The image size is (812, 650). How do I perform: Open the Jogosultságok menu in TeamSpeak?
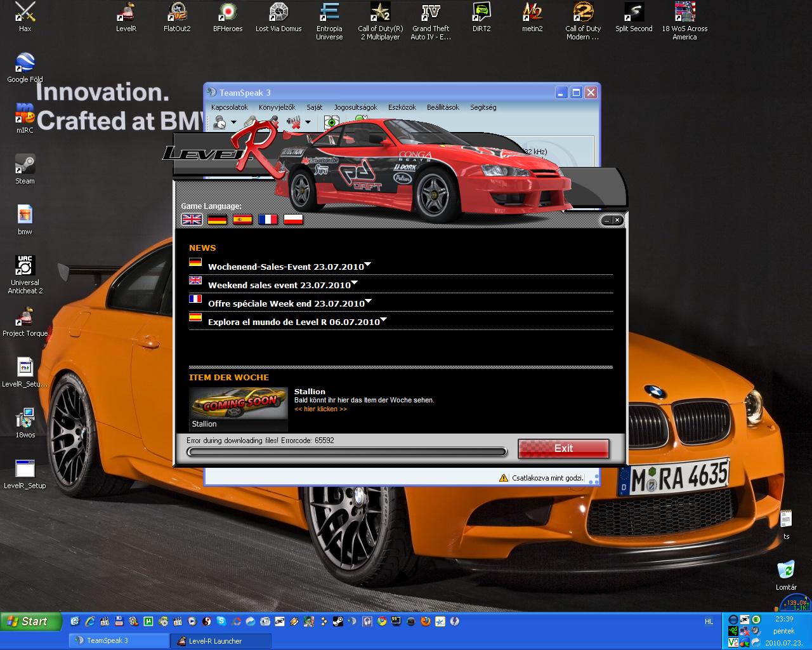[356, 107]
